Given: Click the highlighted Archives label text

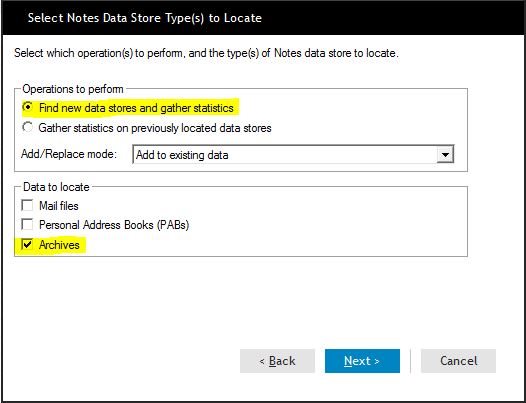Looking at the screenshot, I should 59,245.
